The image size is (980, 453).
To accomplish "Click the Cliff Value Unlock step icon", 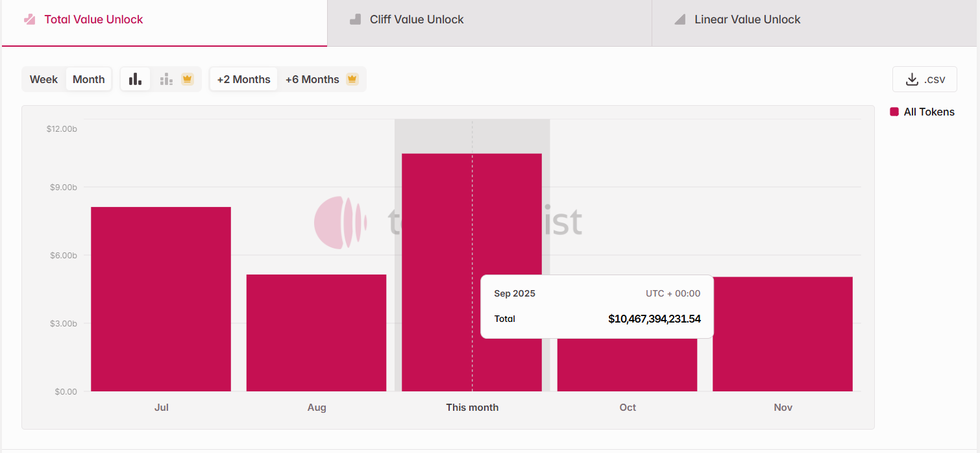I will pos(355,19).
